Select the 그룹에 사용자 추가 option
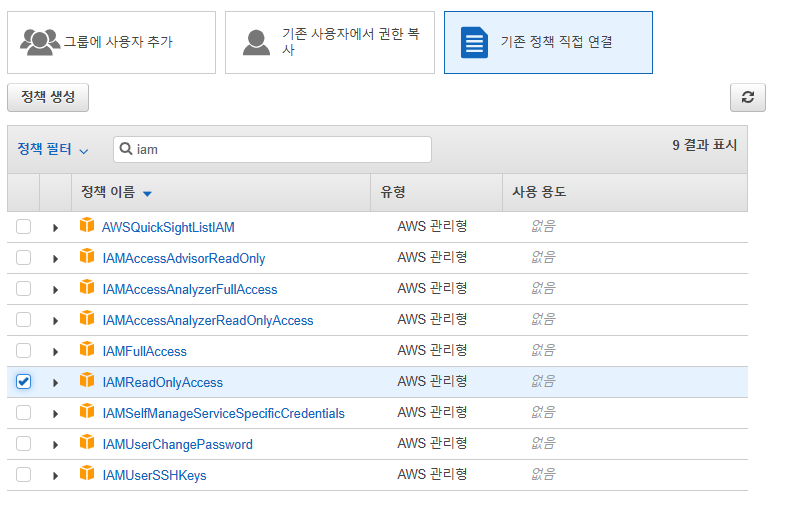Image resolution: width=792 pixels, height=530 pixels. click(x=111, y=42)
